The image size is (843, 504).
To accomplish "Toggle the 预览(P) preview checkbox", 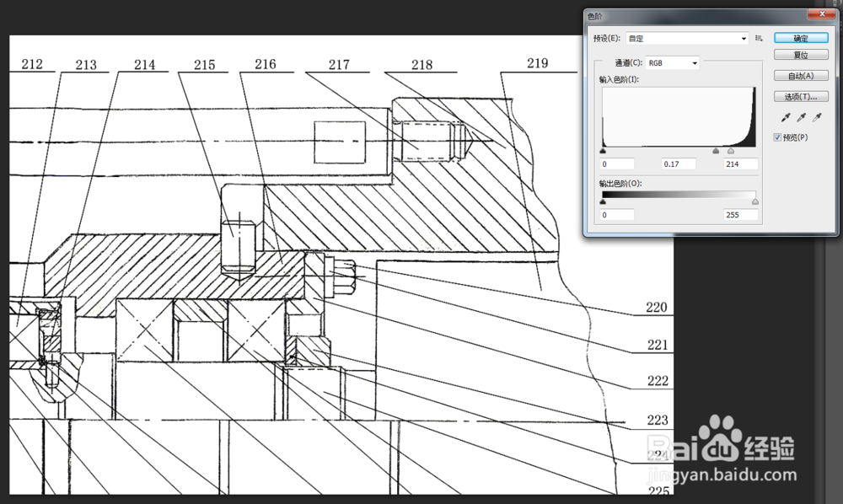I will [x=777, y=137].
